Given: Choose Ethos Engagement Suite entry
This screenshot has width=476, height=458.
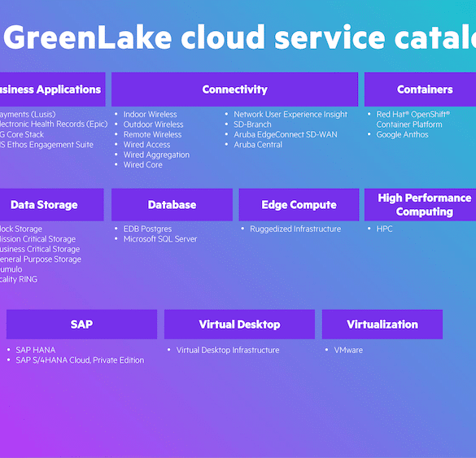Looking at the screenshot, I should click(x=46, y=145).
